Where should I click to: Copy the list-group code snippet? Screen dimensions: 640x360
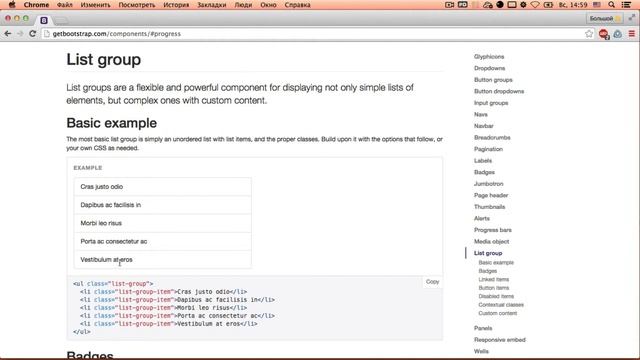(x=432, y=282)
